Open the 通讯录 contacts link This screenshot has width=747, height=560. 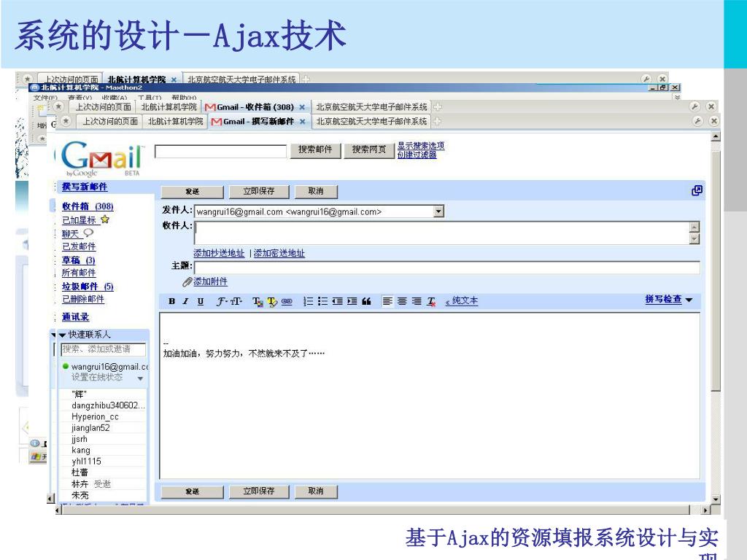click(x=75, y=316)
